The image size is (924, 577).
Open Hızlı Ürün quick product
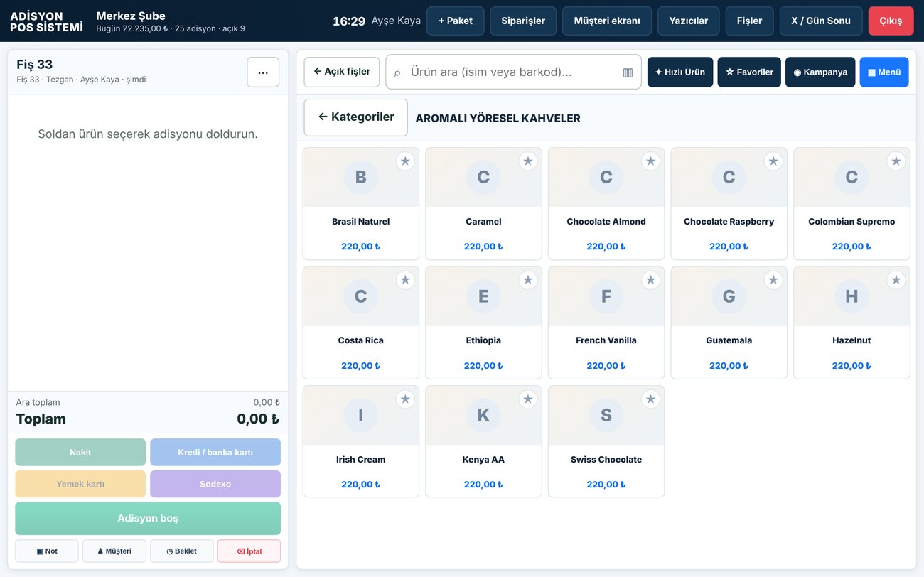click(680, 72)
